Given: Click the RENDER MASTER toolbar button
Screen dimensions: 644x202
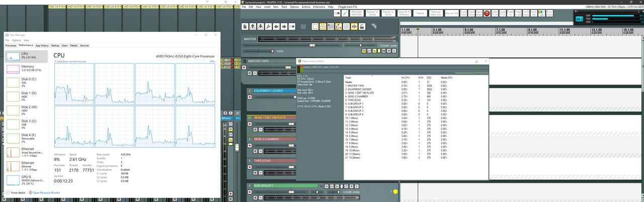Looking at the screenshot, I should 357,13.
